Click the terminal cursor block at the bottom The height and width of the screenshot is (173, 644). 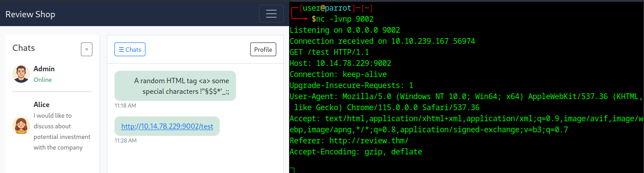[x=292, y=170]
